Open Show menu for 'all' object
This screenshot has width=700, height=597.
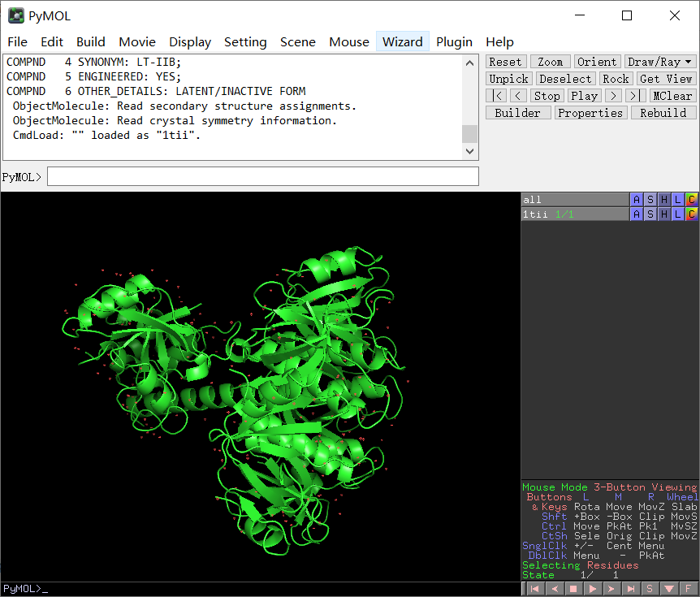[x=650, y=200]
